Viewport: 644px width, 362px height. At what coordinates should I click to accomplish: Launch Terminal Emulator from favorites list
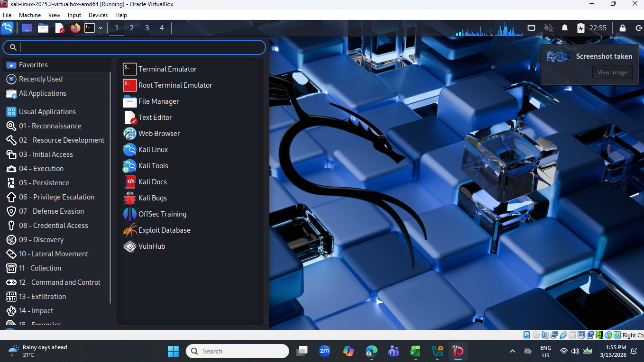tap(190, 69)
